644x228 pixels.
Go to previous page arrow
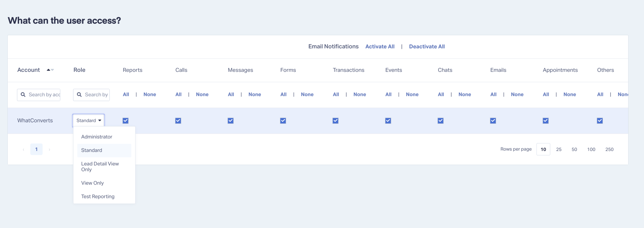tap(23, 150)
